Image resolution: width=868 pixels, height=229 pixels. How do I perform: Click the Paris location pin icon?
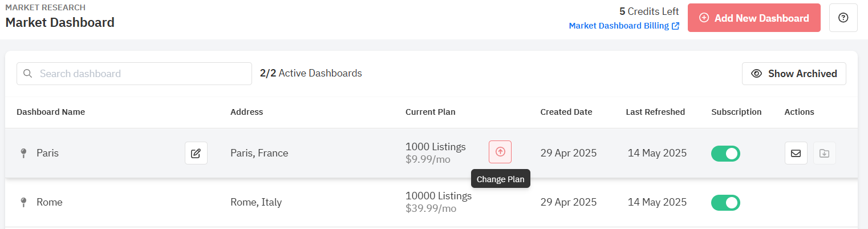click(x=23, y=153)
